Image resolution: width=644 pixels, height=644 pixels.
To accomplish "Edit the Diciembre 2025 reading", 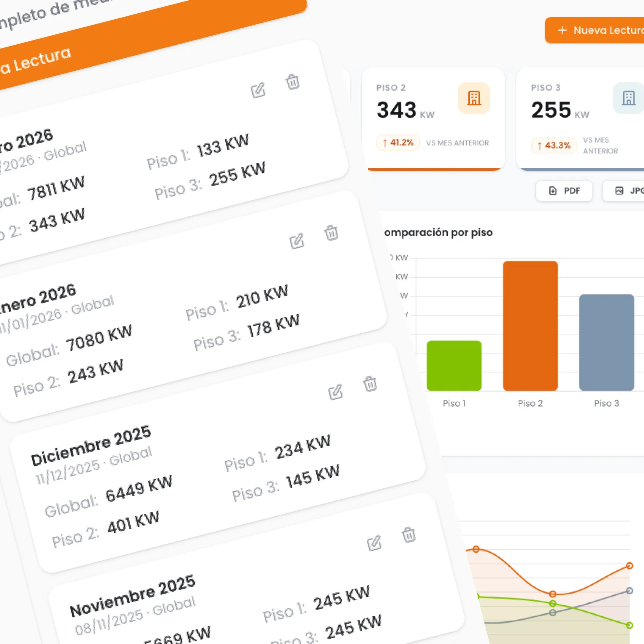I will click(335, 392).
